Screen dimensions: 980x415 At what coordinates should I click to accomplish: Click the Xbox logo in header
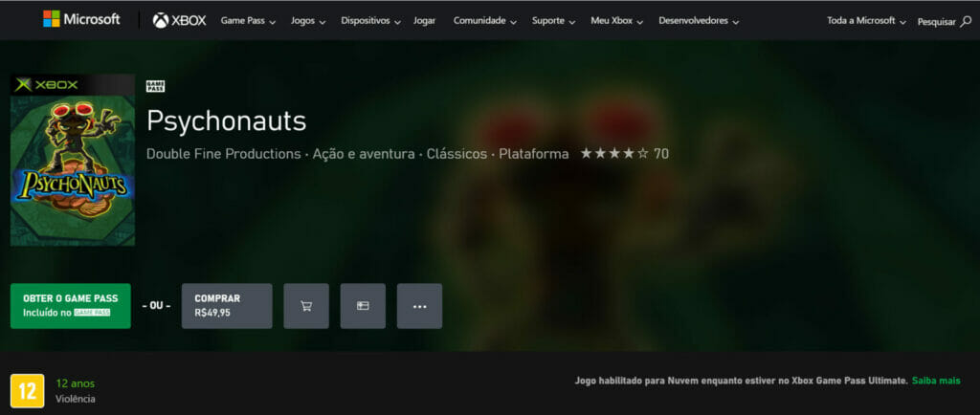point(179,20)
